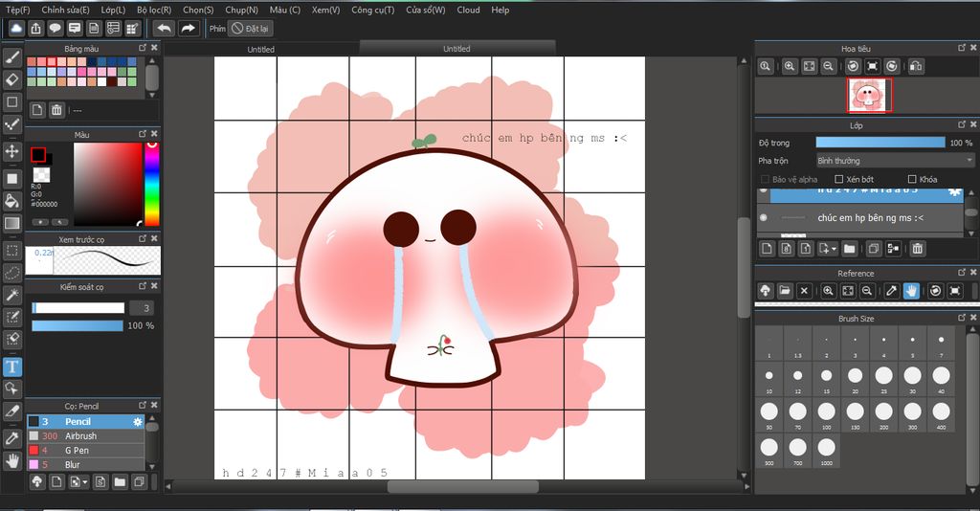Open cloud brush download in brush panel
Screen dimensions: 980x511
(x=37, y=481)
